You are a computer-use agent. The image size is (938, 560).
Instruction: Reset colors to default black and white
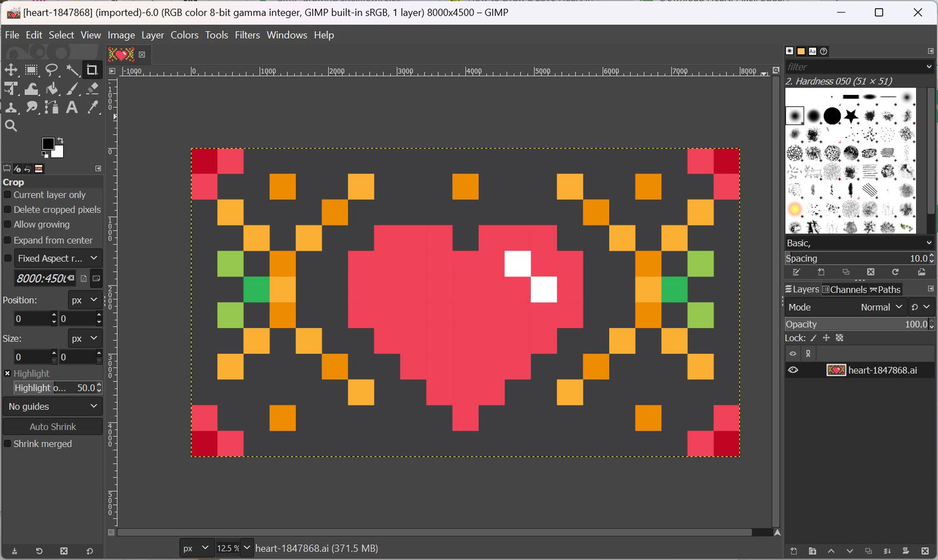click(44, 154)
